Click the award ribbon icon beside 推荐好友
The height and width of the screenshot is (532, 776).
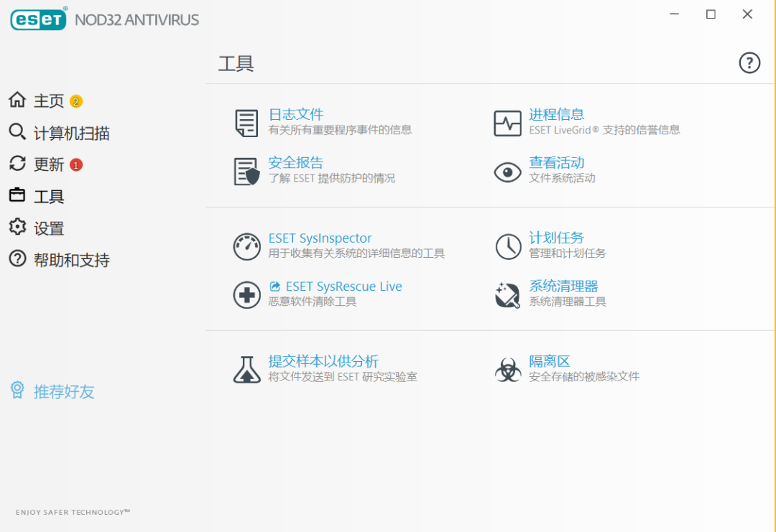click(x=17, y=390)
